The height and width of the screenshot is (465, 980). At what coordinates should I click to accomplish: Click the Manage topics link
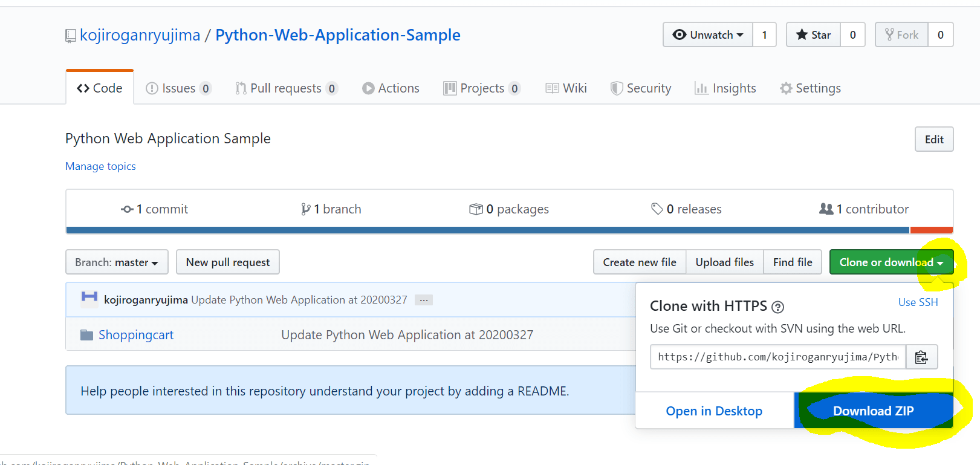click(x=100, y=166)
